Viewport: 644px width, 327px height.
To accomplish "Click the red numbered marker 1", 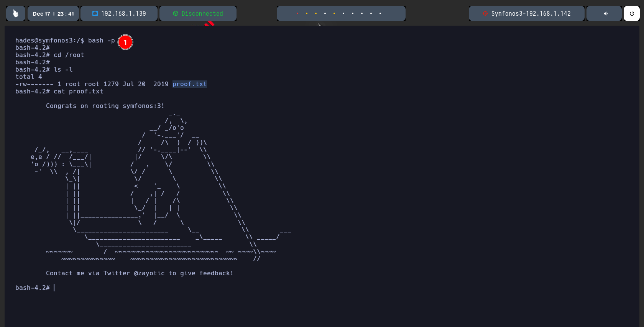I will point(125,42).
